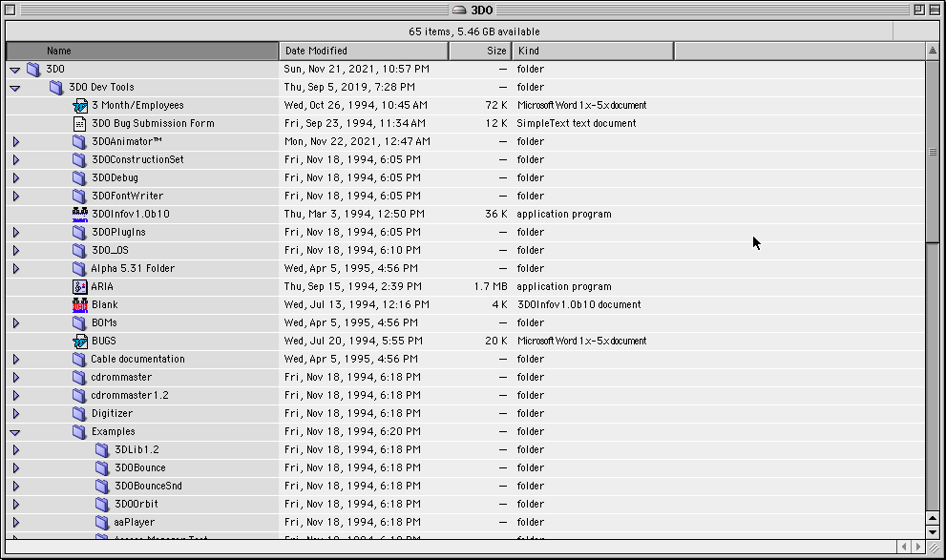Expand the cdrommaster1.2 folder triangle

[15, 396]
